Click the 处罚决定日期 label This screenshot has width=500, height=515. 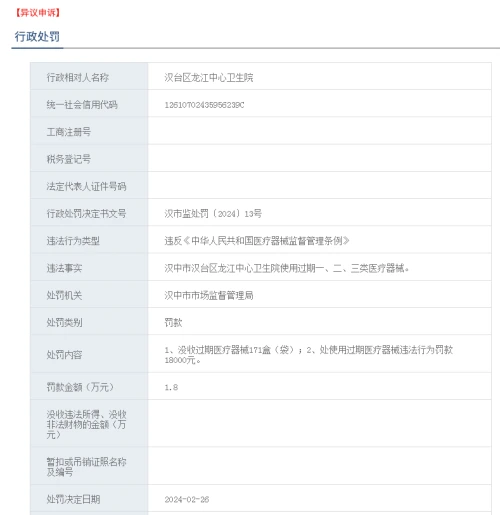(73, 499)
